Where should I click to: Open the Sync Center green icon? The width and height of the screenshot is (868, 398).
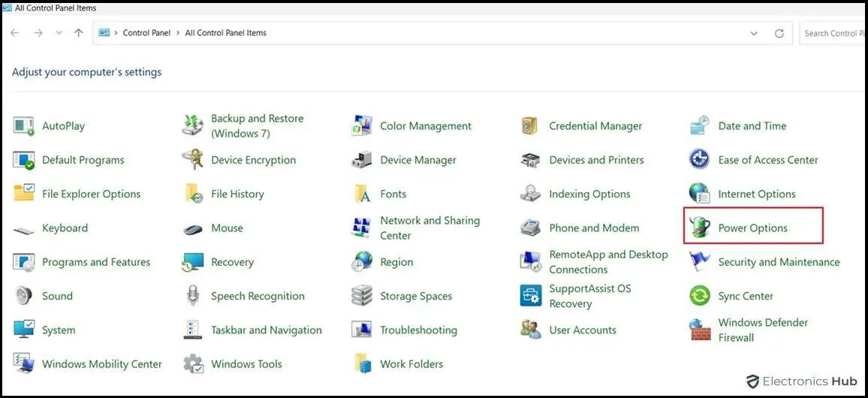pyautogui.click(x=700, y=296)
